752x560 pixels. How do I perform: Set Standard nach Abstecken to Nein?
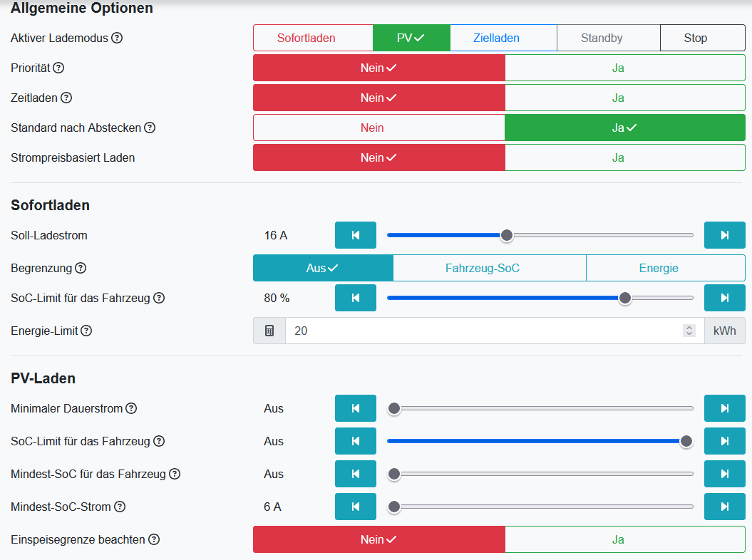coord(379,128)
